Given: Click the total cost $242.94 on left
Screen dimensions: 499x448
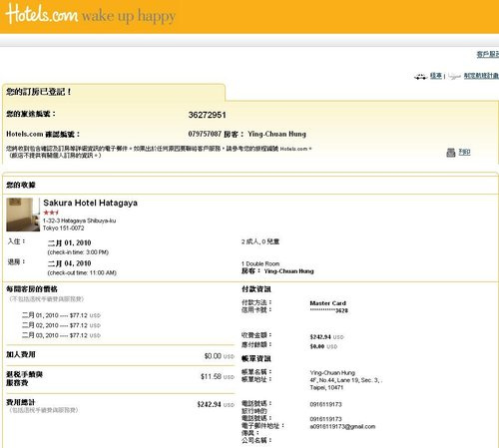Looking at the screenshot, I should pos(216,404).
